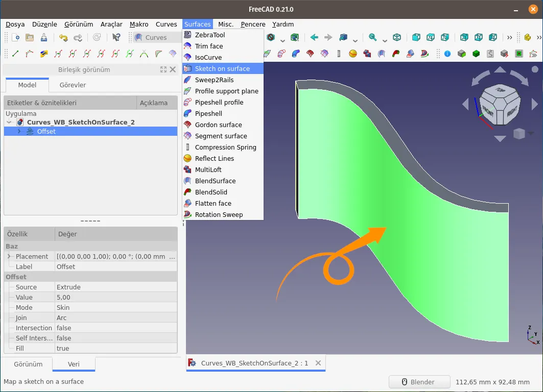Select the line tool in the Curves toolbar
The width and height of the screenshot is (543, 392).
pyautogui.click(x=15, y=54)
